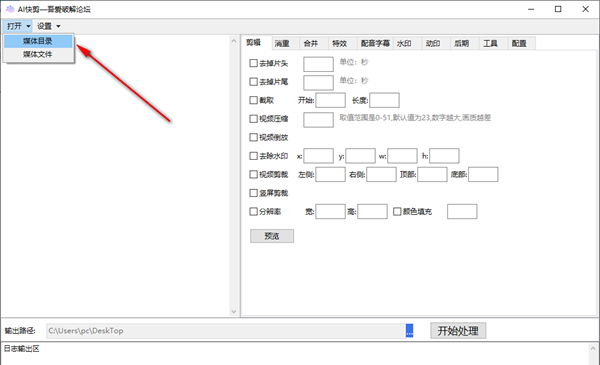600x365 pixels.
Task: Focus the 开始 input for 截取
Action: (x=331, y=100)
